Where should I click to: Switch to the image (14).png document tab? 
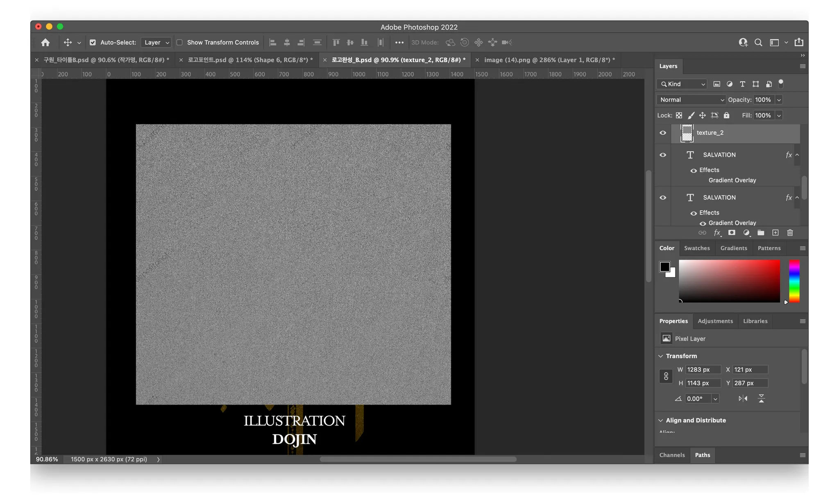(549, 60)
